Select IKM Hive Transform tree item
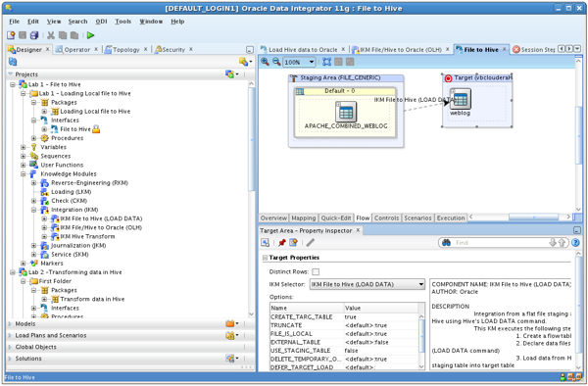588x386 pixels. click(88, 236)
